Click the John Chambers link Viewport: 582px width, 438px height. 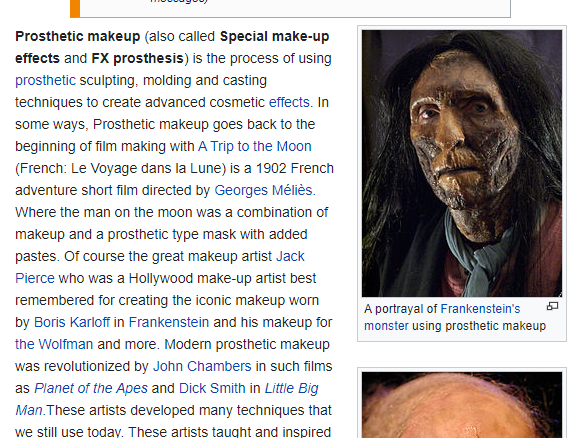tap(202, 366)
